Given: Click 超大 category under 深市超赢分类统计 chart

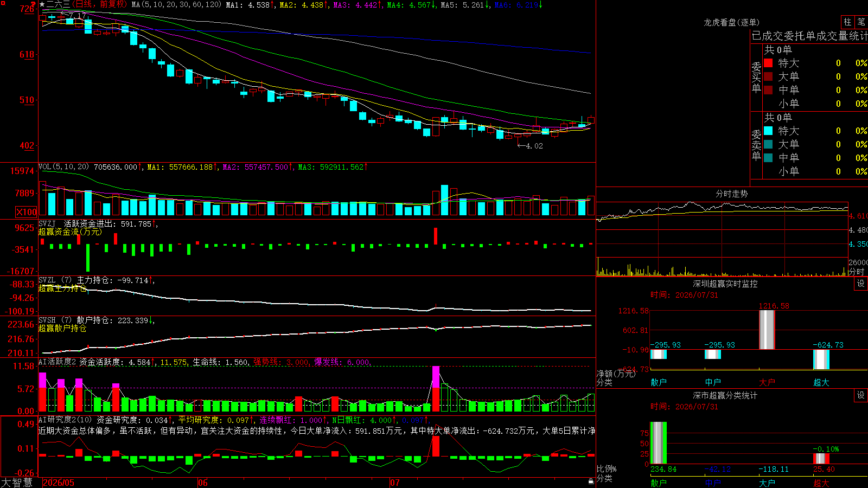Looking at the screenshot, I should 821,483.
